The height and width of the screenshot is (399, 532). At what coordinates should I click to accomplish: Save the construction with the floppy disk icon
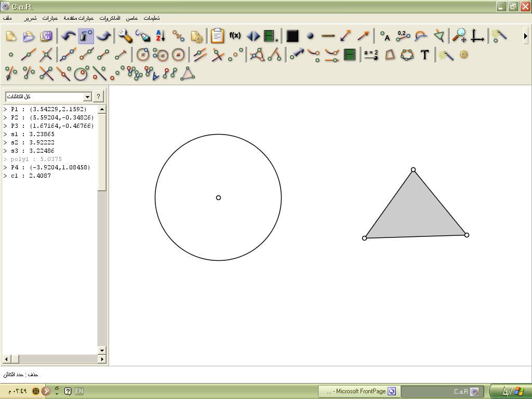[x=46, y=36]
